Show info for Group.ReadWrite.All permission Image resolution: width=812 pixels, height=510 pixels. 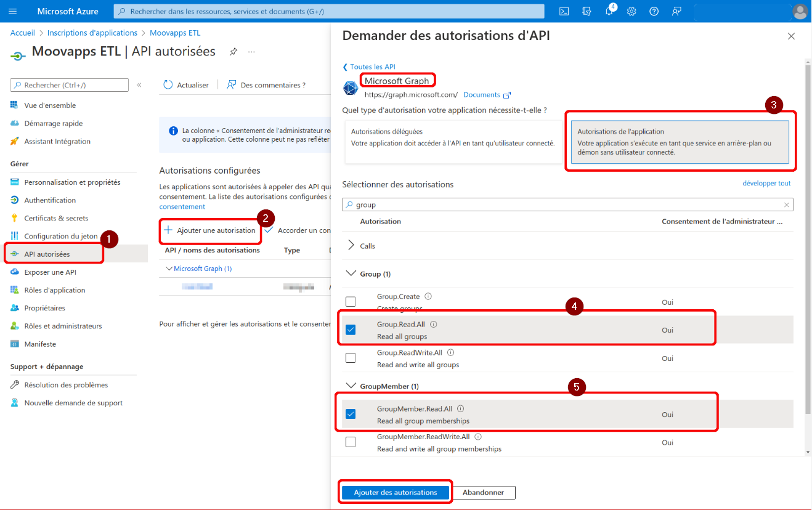(450, 352)
